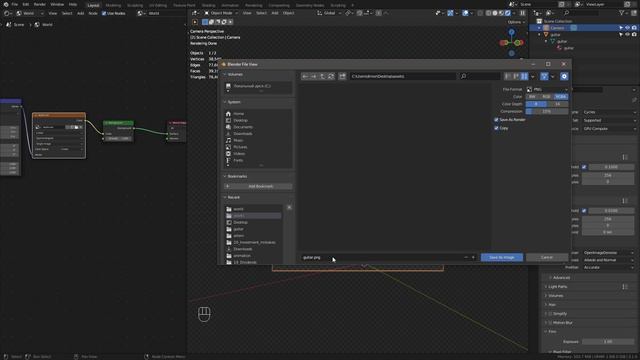This screenshot has height=360, width=640.
Task: Create a new folder in file browser
Action: click(x=342, y=76)
